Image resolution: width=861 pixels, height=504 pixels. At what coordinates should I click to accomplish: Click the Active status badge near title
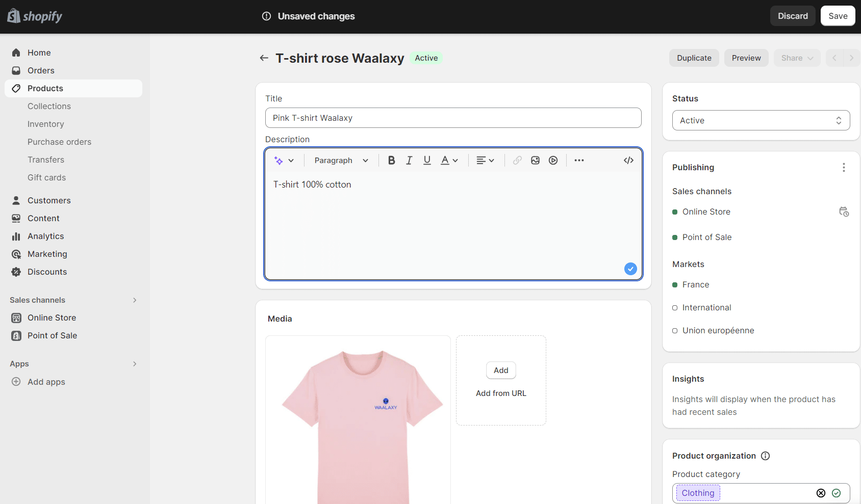(426, 58)
